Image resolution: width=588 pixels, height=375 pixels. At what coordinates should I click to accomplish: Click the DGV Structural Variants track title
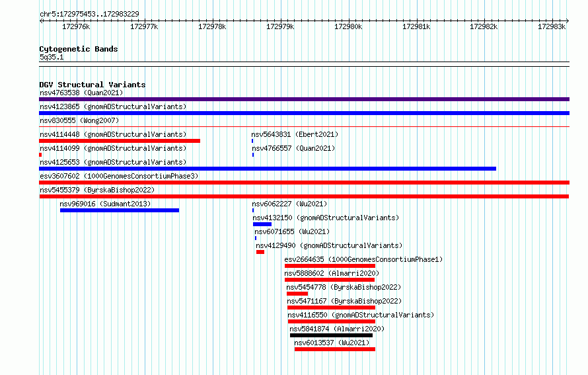point(92,85)
